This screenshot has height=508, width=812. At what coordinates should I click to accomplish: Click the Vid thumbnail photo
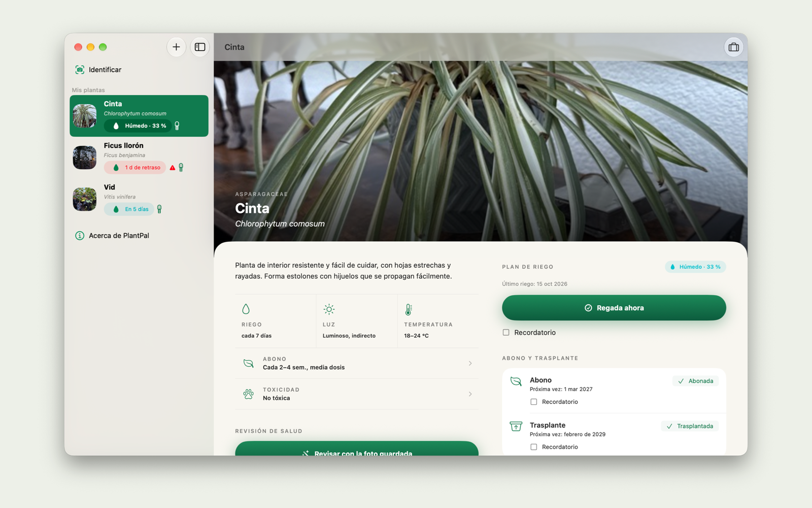click(x=85, y=199)
